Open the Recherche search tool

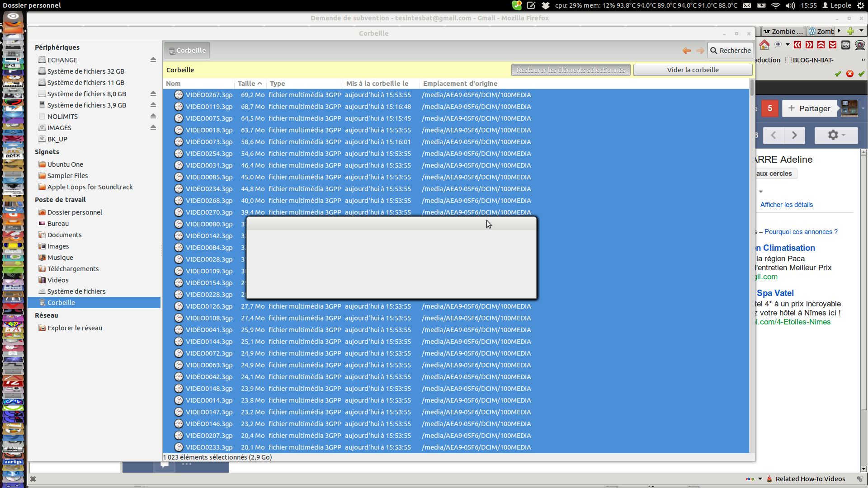click(x=731, y=51)
